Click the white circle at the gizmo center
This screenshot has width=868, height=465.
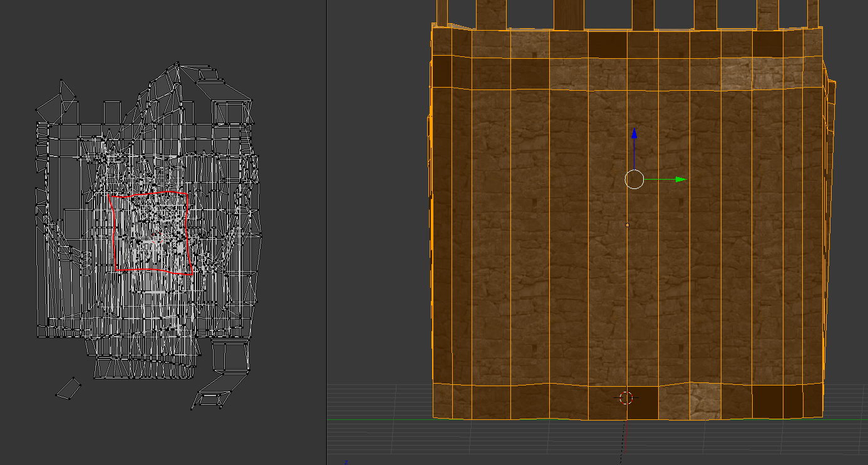pos(634,180)
